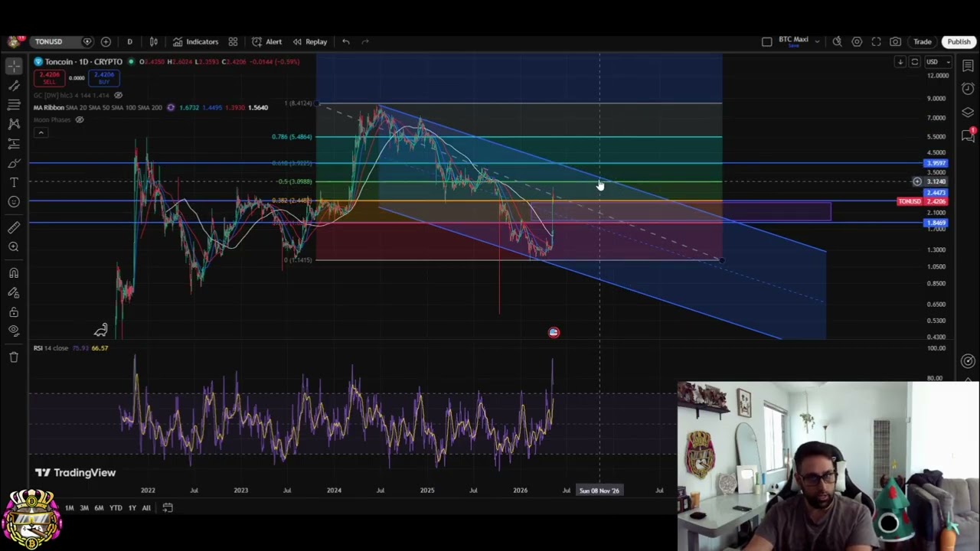
Task: Select the 6M date range
Action: tap(99, 507)
